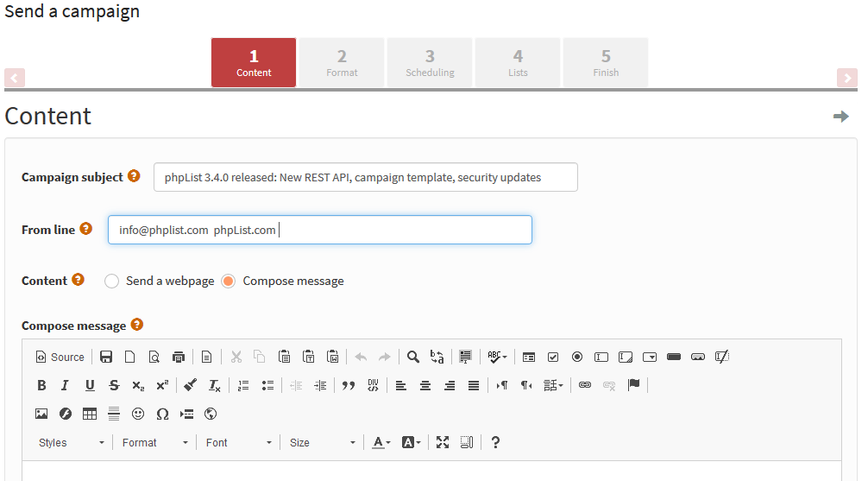
Task: Click the IFrame globe icon
Action: 211,414
